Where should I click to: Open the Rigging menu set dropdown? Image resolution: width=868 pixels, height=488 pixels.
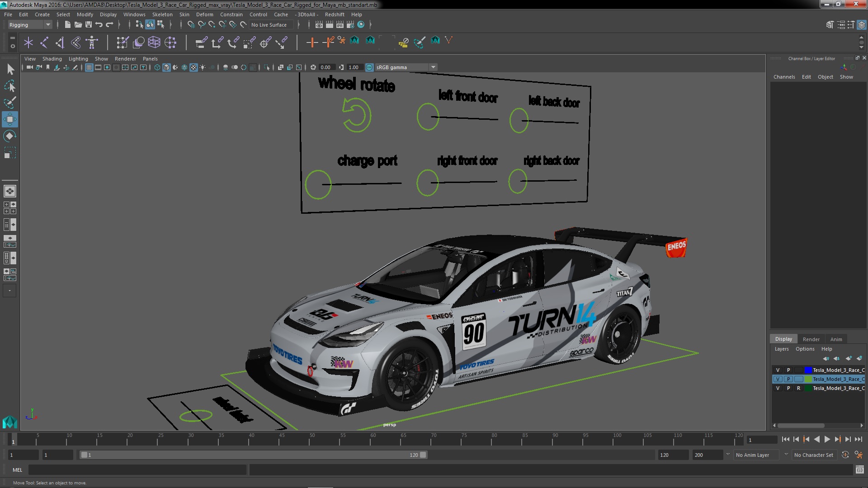point(30,25)
